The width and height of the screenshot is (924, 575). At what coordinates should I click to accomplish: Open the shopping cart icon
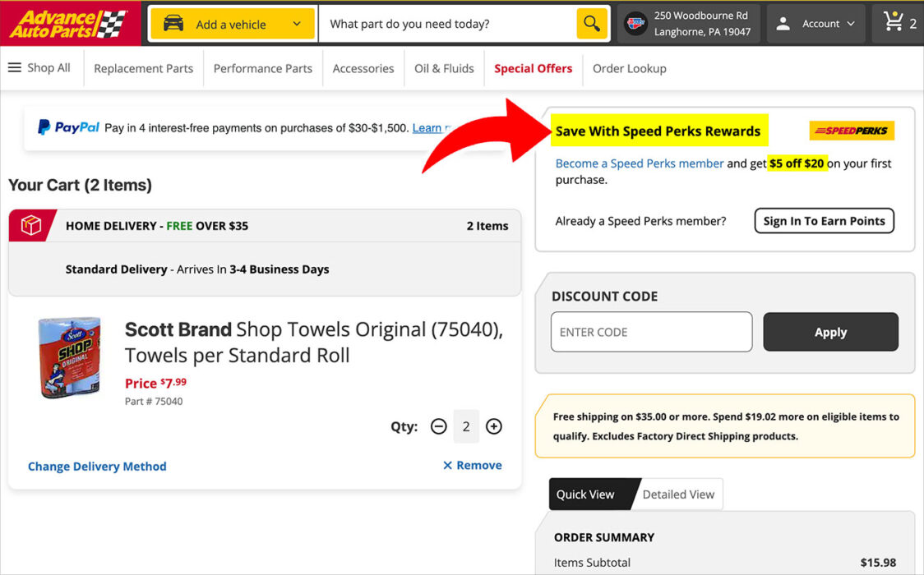click(894, 21)
